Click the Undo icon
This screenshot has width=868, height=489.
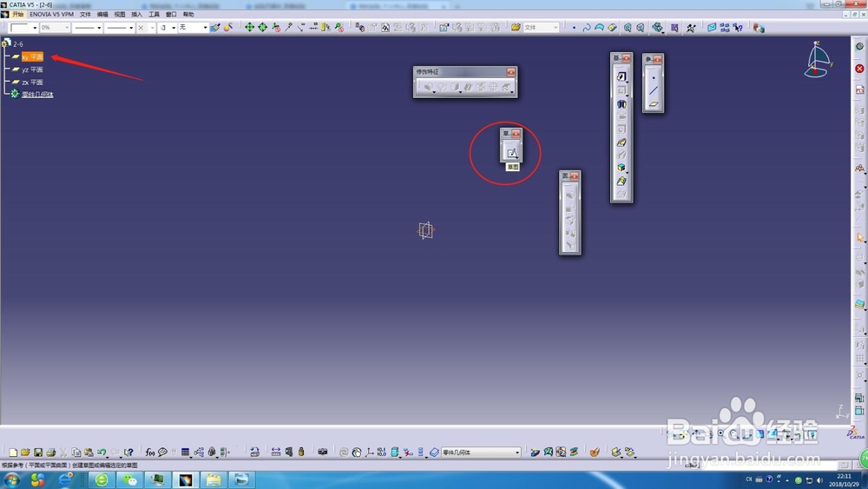click(x=102, y=453)
